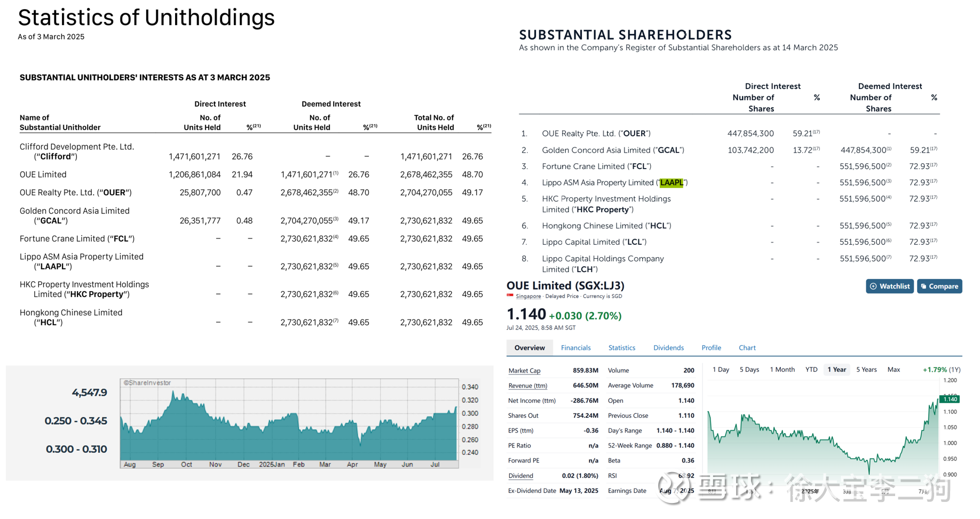Add OUE Limited to Watchlist

889,286
